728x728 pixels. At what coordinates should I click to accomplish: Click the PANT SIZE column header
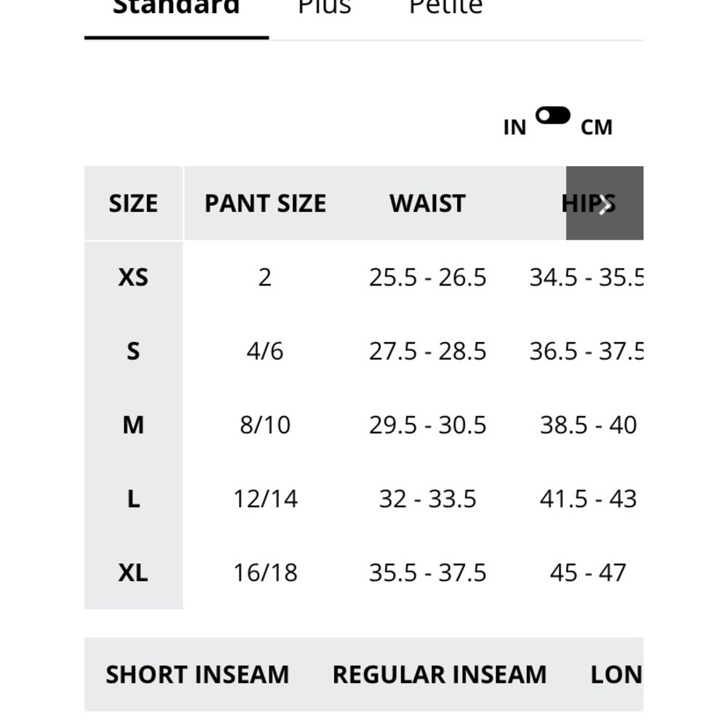click(266, 203)
